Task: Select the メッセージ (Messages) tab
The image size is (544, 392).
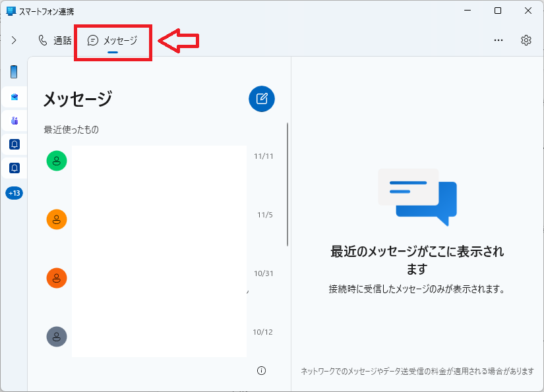Action: (x=112, y=40)
